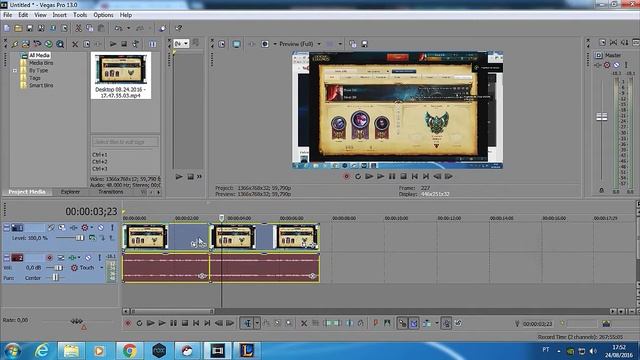
Task: Click Record button in bottom transport
Action: pos(128,323)
